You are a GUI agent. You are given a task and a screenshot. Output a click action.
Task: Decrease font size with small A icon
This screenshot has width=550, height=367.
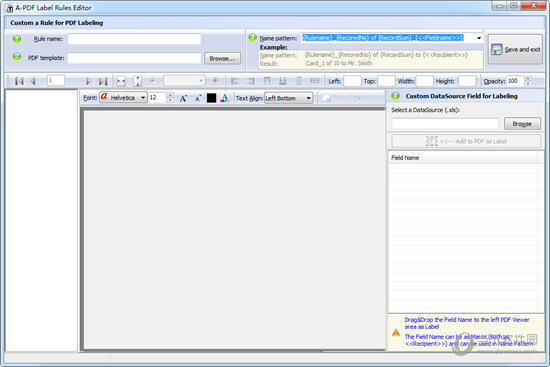[198, 98]
